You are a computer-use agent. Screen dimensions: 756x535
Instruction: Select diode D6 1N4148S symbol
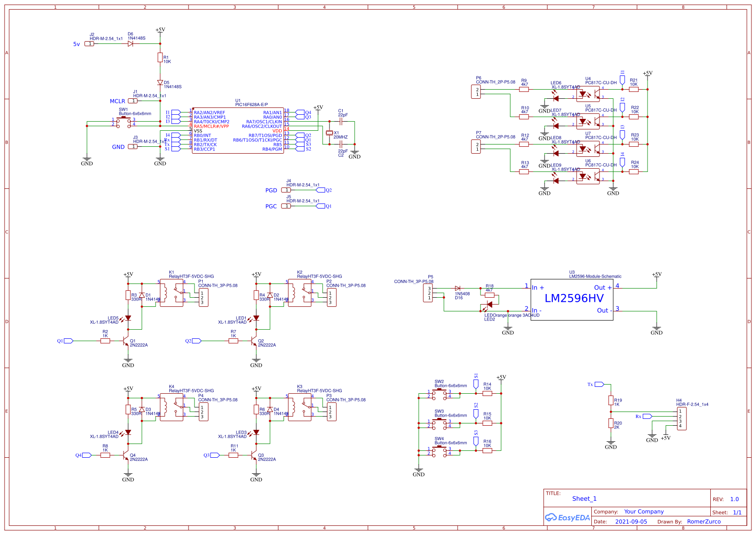[x=130, y=43]
